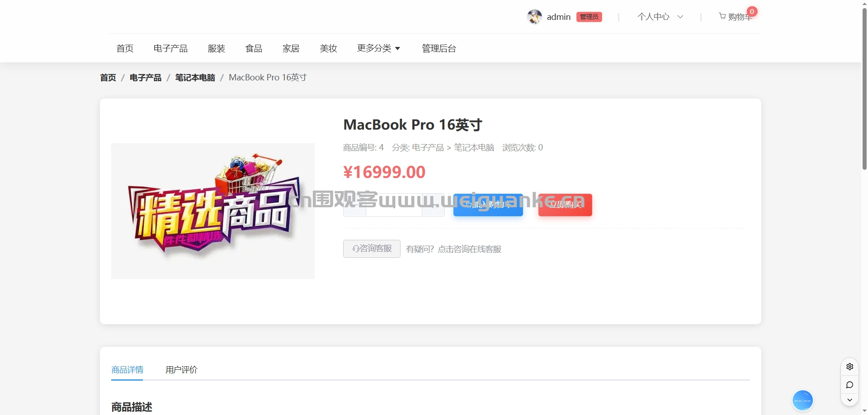Click the 商品描述 heading
Viewport: 868px width, 415px height.
coord(132,407)
